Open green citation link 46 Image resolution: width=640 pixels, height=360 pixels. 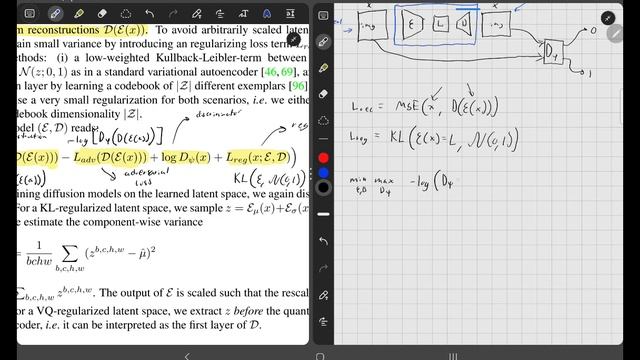(x=270, y=72)
